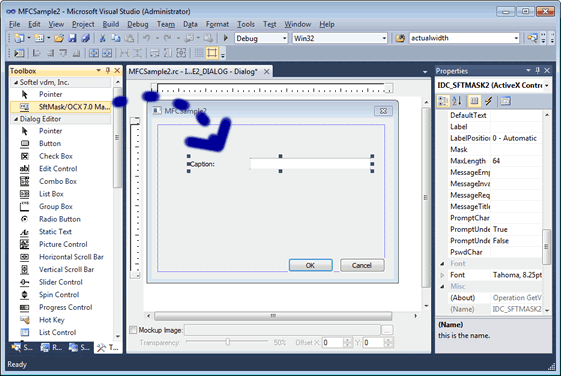Viewport: 561px width, 376px height.
Task: Choose the Picture Control toolbox item
Action: tap(63, 244)
